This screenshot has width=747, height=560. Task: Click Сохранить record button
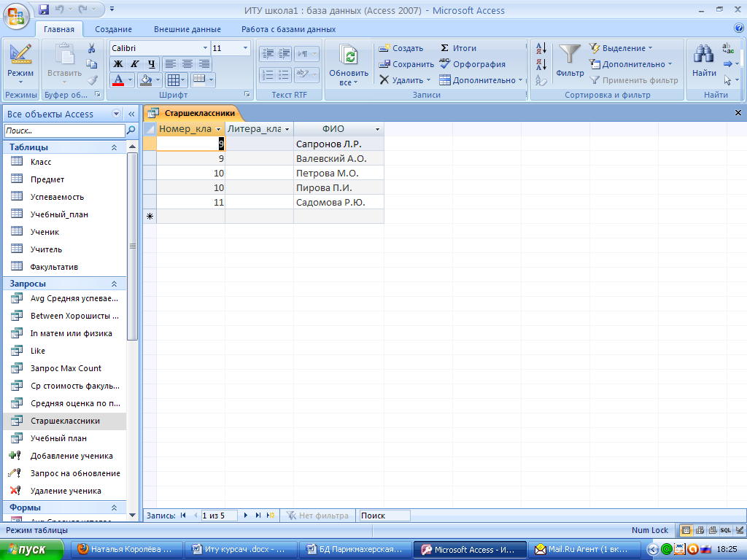[406, 64]
